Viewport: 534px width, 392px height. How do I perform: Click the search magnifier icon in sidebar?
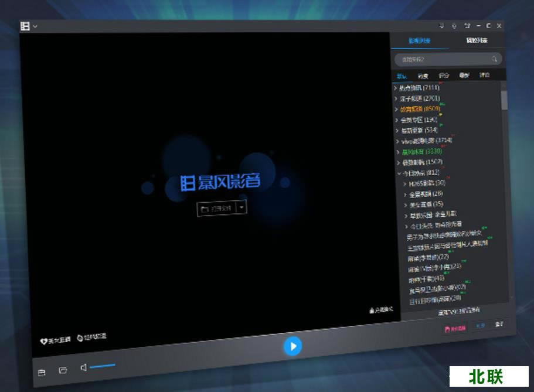pos(495,59)
